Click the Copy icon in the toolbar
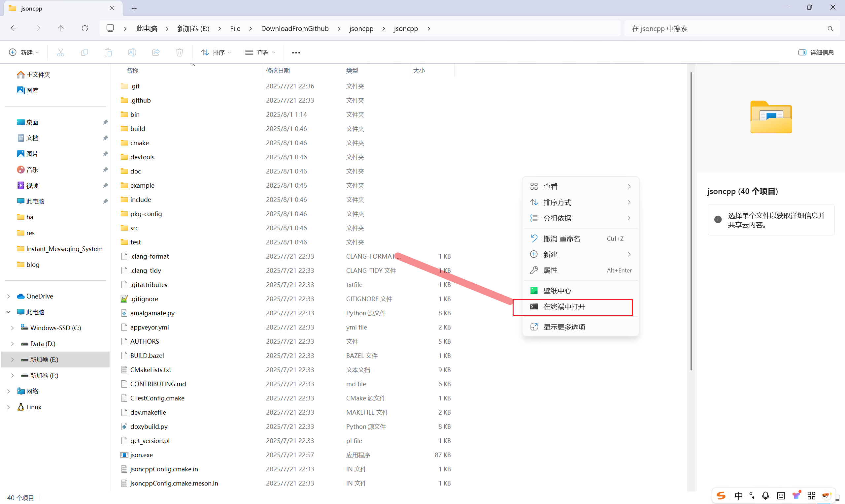Viewport: 845px width, 504px height. click(x=84, y=52)
